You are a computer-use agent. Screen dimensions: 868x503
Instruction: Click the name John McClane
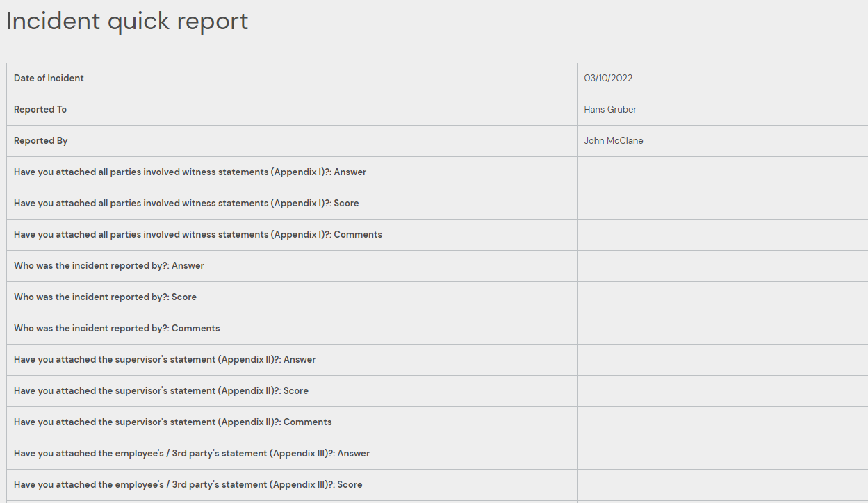(x=614, y=141)
